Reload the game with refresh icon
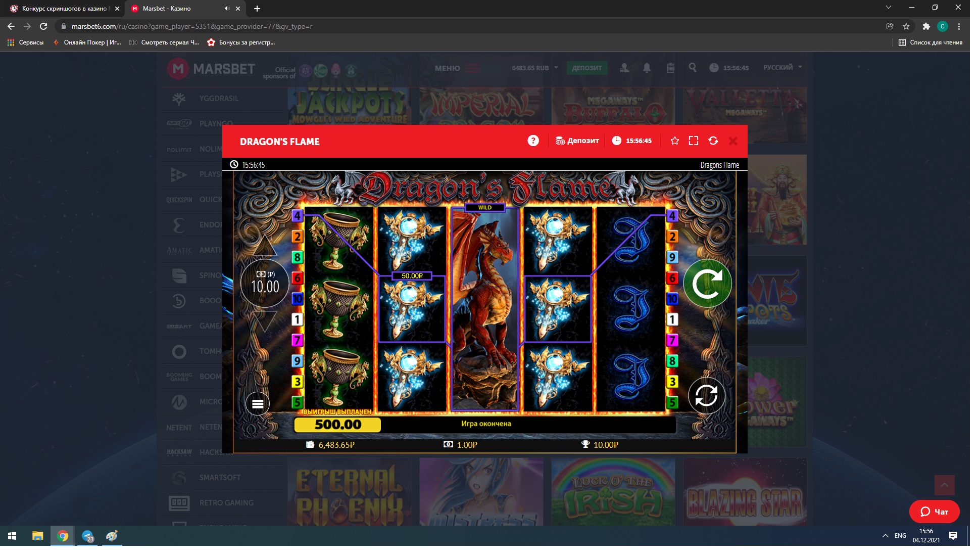Screen dimensions: 980x555 713,141
